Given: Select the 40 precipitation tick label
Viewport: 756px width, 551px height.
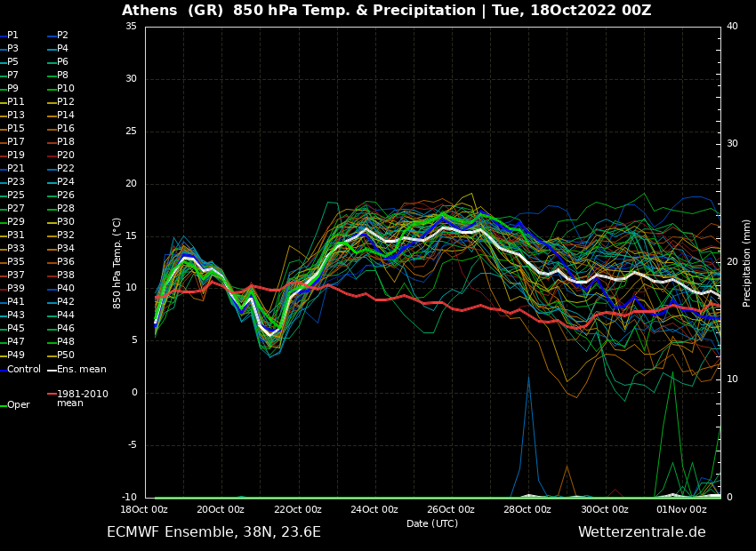Looking at the screenshot, I should tap(732, 26).
